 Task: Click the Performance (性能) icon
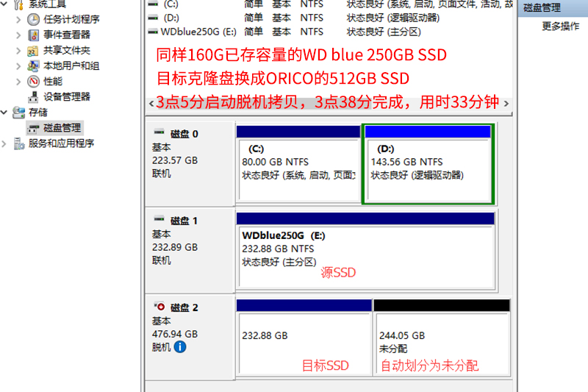click(x=33, y=82)
